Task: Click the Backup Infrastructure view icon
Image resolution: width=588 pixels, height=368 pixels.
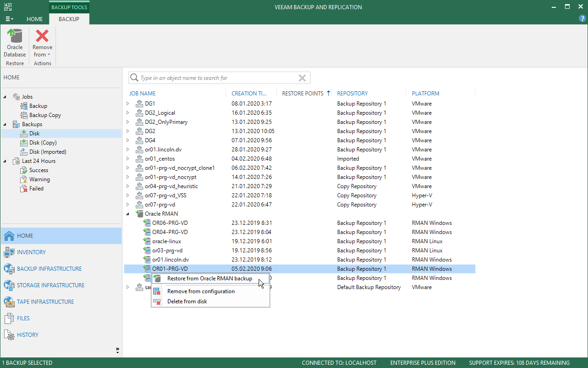Action: pos(9,269)
